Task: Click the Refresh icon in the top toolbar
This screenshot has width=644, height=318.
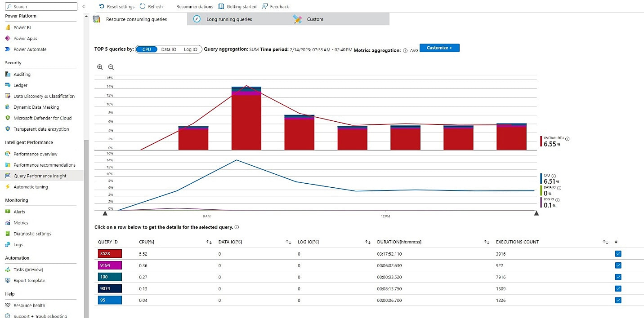Action: click(142, 6)
